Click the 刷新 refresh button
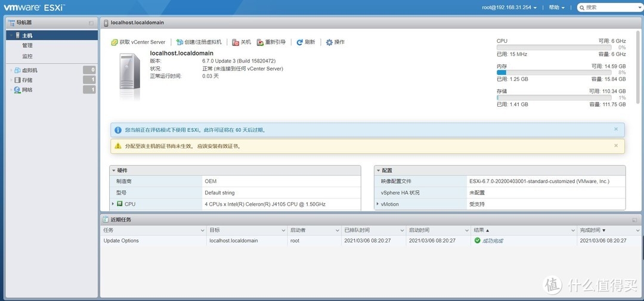Image resolution: width=644 pixels, height=301 pixels. coord(305,42)
